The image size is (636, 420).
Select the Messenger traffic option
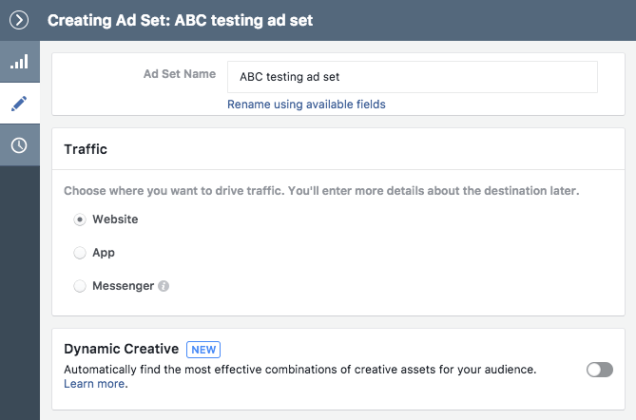click(80, 286)
